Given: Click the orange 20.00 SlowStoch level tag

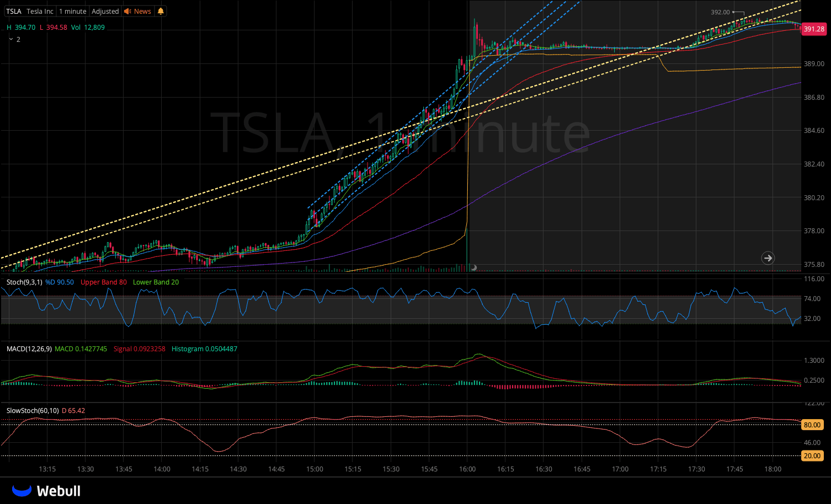Looking at the screenshot, I should tap(812, 455).
